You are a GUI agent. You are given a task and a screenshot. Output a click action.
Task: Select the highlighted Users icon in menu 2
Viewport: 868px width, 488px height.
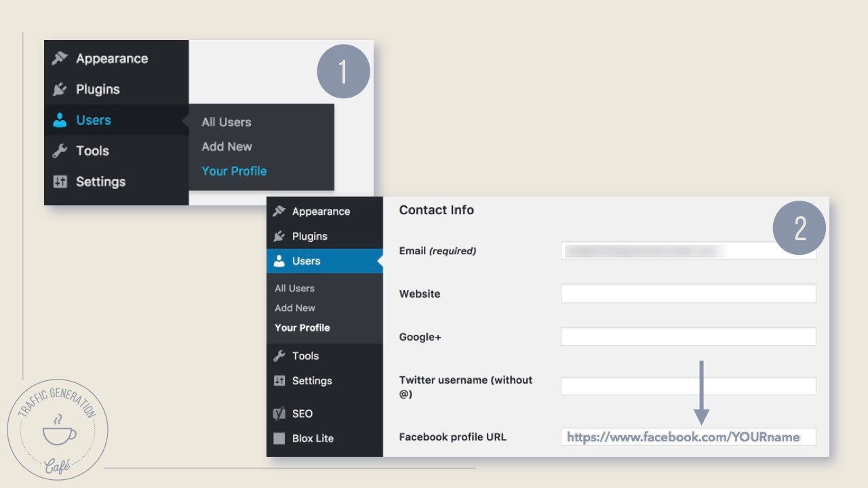click(x=279, y=261)
